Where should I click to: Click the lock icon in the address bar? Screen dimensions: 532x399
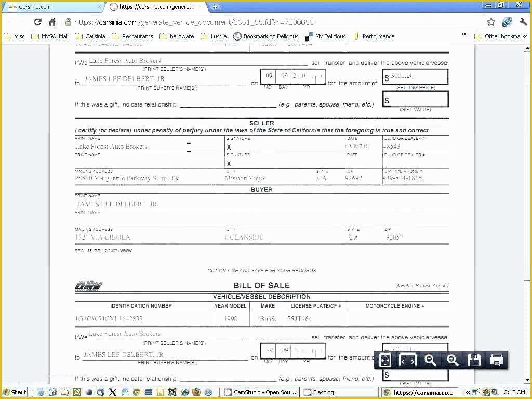[68, 22]
